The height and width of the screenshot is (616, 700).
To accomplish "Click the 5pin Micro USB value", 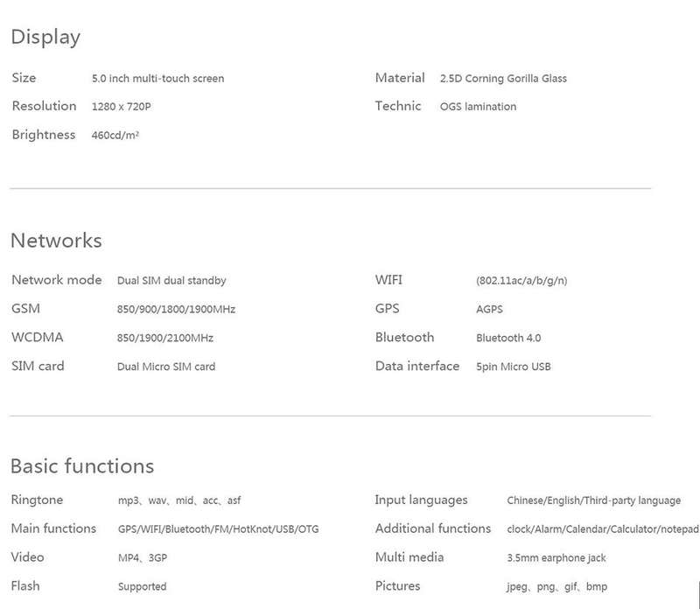I will coord(514,367).
